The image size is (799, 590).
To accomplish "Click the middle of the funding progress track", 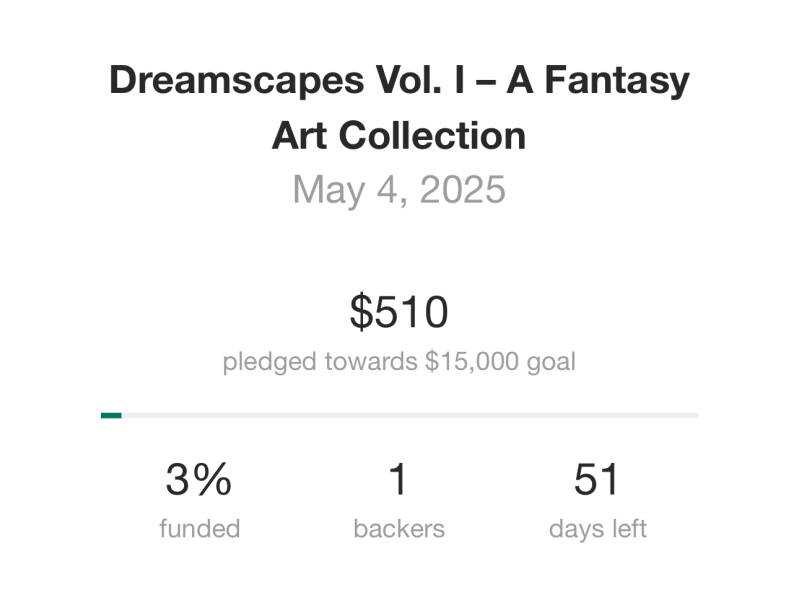I will (x=399, y=415).
